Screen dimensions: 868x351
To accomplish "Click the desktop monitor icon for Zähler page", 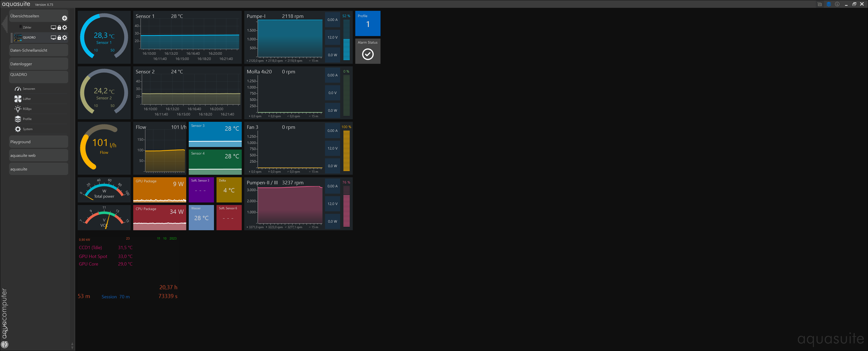I will [53, 28].
